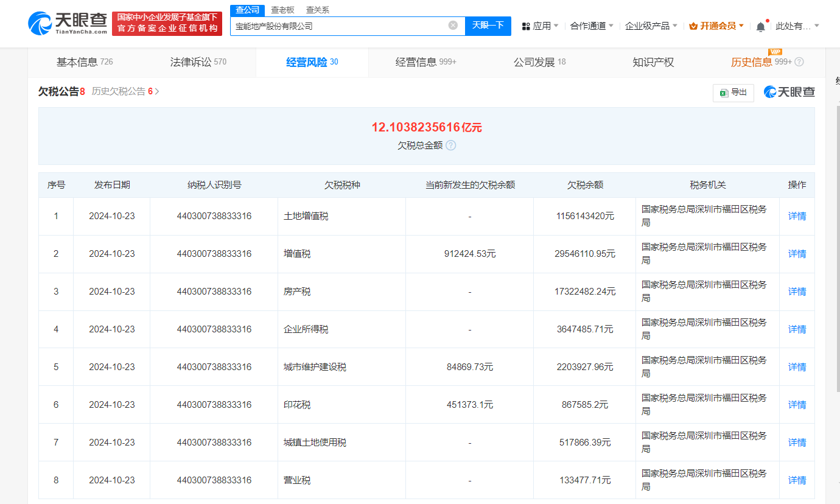Click the 税务机关 column header

pyautogui.click(x=708, y=185)
